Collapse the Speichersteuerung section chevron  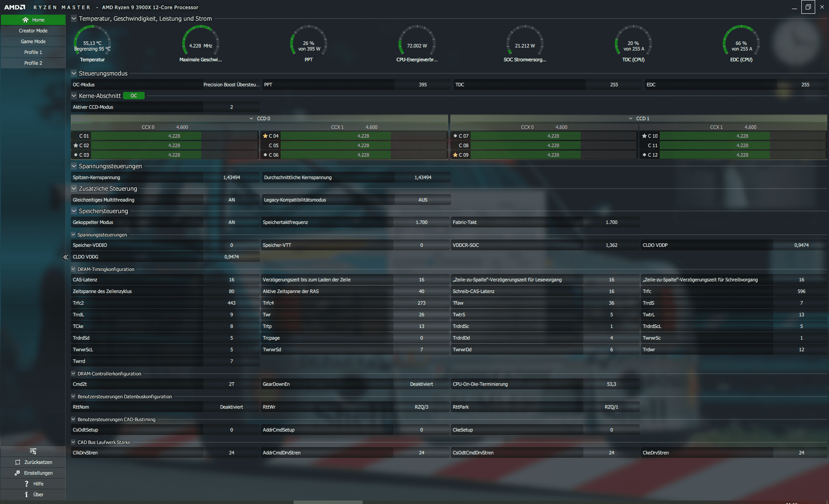[74, 211]
